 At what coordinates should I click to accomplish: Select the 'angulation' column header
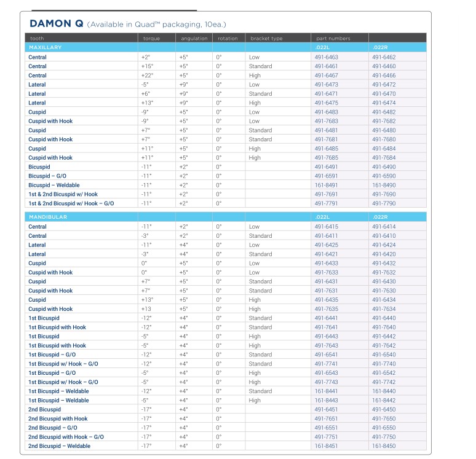click(194, 39)
